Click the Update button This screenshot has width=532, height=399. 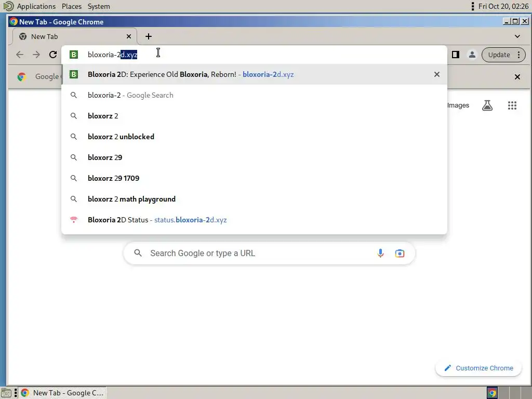click(499, 55)
